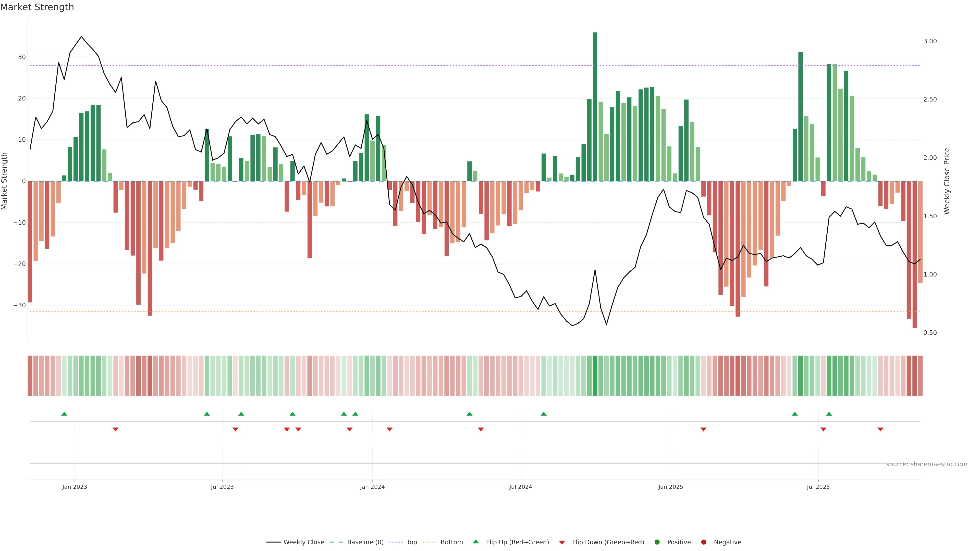
Task: Select the first green flip-up triangle marker
Action: click(x=64, y=414)
